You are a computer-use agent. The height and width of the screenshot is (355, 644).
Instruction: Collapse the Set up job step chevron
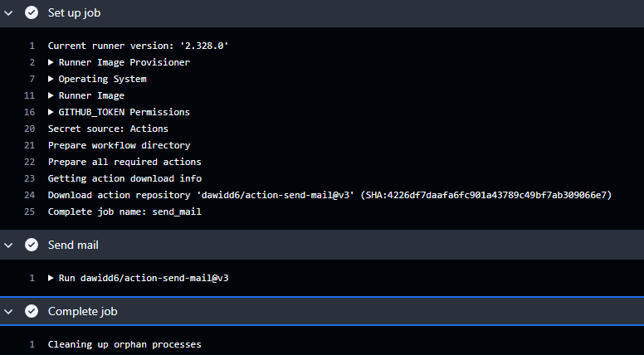[8, 12]
